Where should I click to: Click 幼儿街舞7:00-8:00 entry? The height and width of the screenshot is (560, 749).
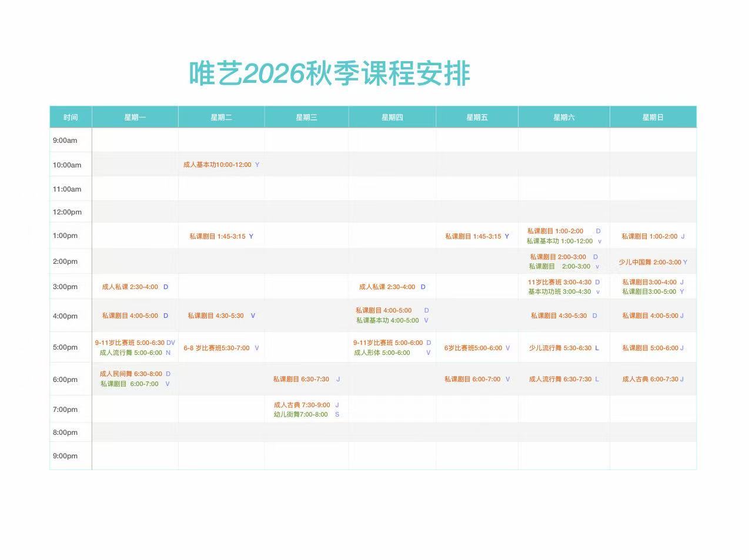click(300, 414)
